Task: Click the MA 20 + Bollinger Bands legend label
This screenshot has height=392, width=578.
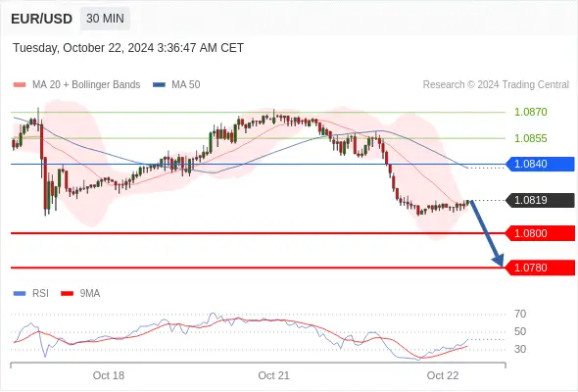Action: (86, 85)
